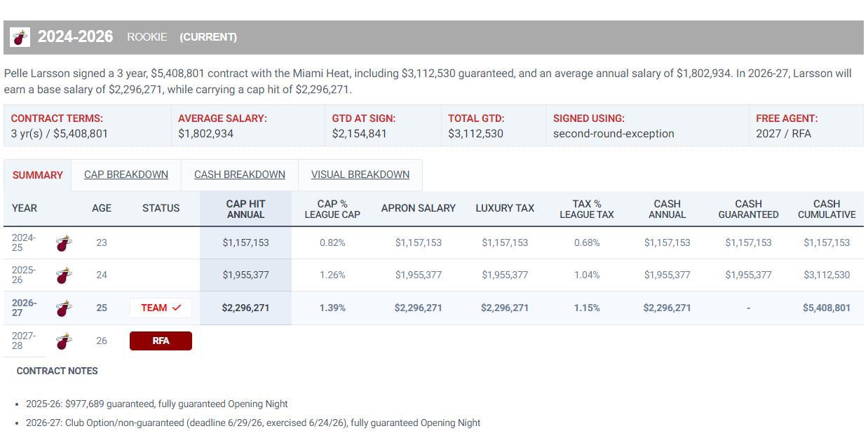Click the Year column header
This screenshot has height=438, width=868.
coord(25,208)
